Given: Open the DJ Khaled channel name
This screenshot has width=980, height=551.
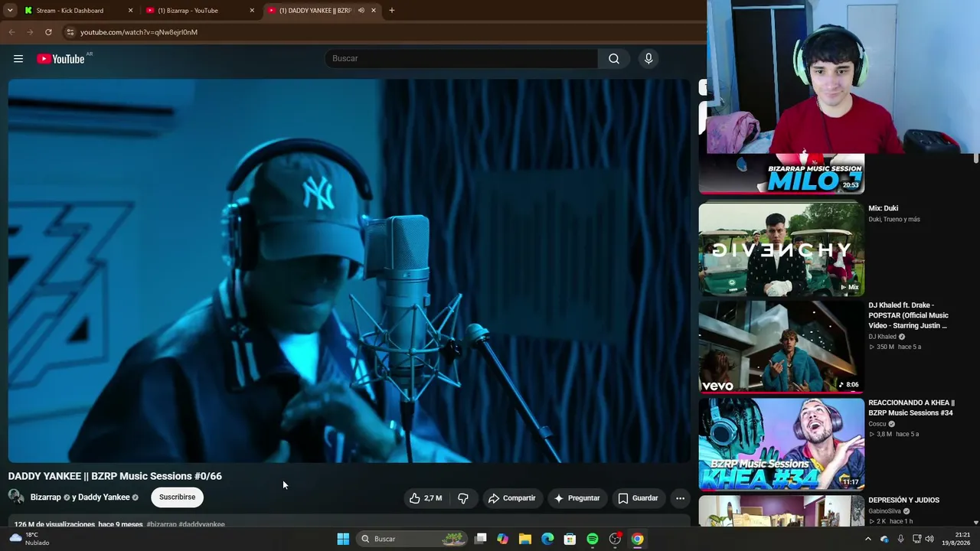Looking at the screenshot, I should click(x=882, y=337).
